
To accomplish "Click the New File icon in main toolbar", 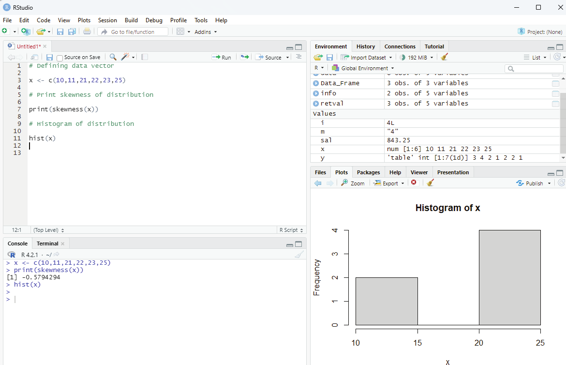I will point(5,31).
